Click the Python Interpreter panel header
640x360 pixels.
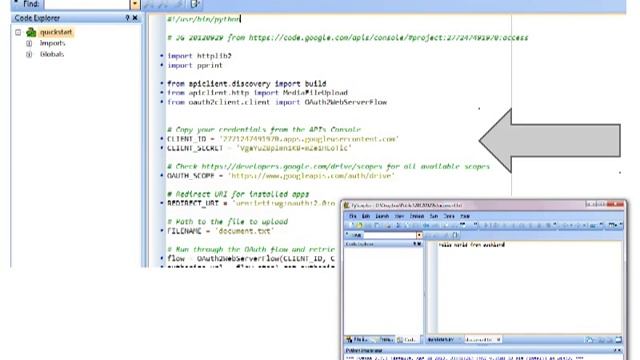coord(484,351)
